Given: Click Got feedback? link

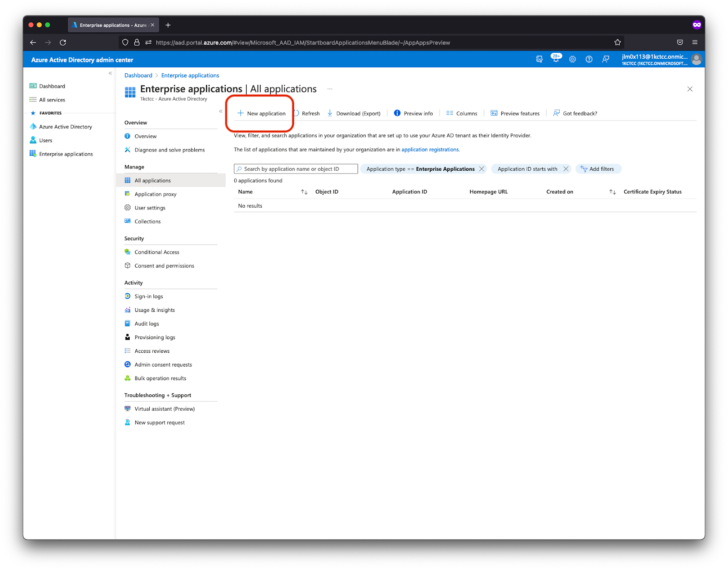Looking at the screenshot, I should 575,113.
